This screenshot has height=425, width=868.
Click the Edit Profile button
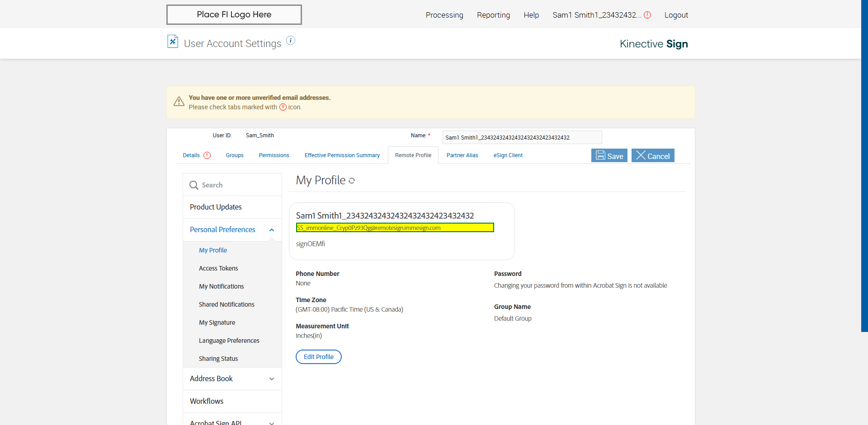tap(319, 357)
